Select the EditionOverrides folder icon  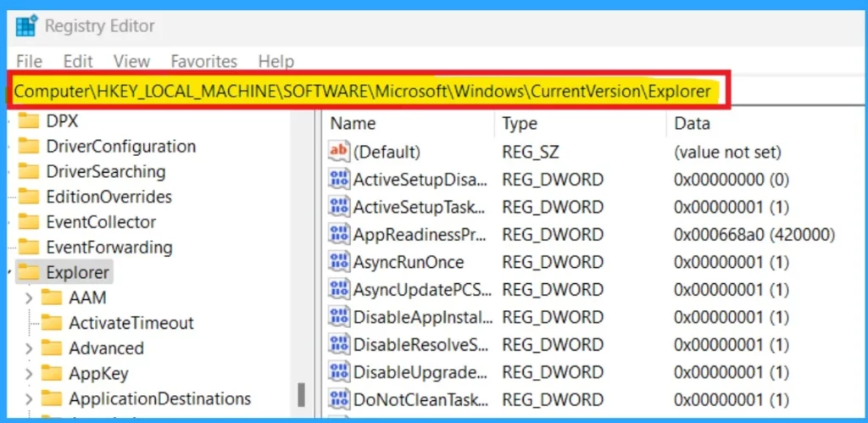(x=29, y=197)
